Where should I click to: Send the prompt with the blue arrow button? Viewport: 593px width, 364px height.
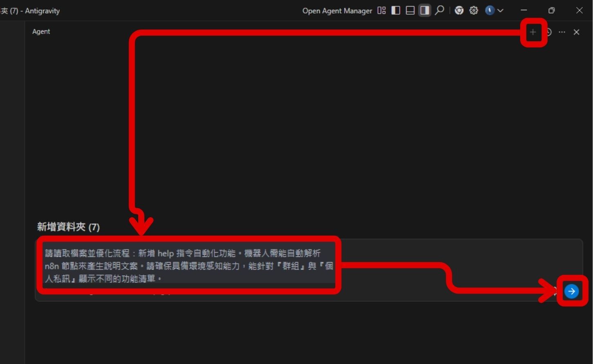pyautogui.click(x=572, y=291)
